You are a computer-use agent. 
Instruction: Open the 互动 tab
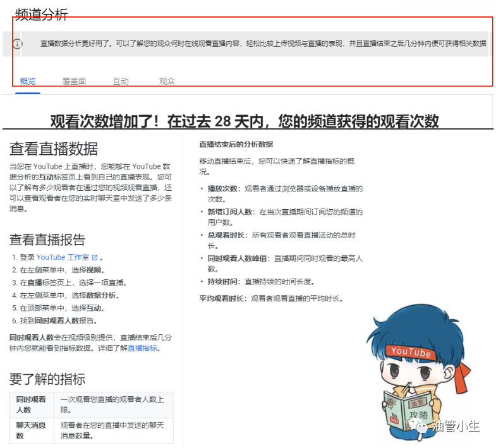121,82
